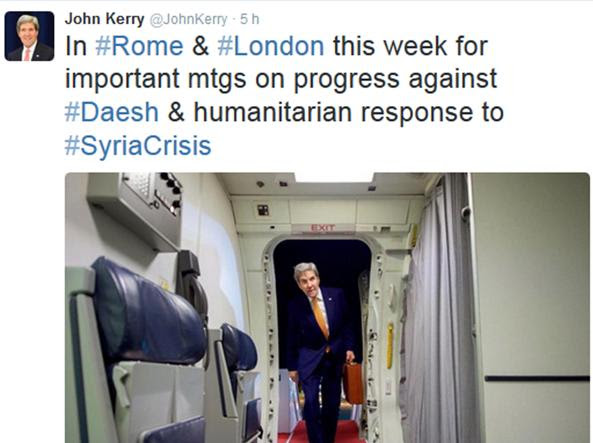Expand the attached airplane photo
Screen dimensions: 593x443
[x=327, y=308]
